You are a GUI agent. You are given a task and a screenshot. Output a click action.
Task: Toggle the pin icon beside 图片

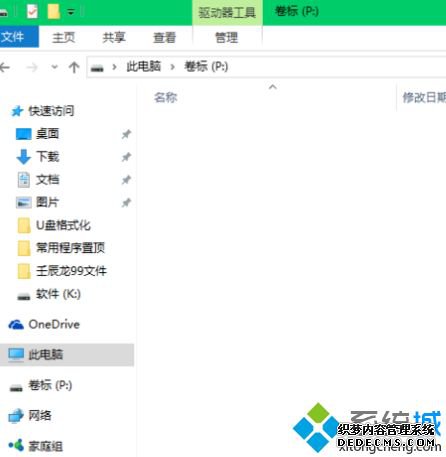click(126, 202)
